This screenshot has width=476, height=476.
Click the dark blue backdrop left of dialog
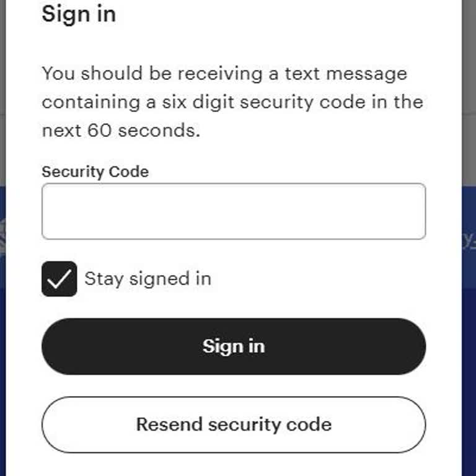click(x=2, y=372)
